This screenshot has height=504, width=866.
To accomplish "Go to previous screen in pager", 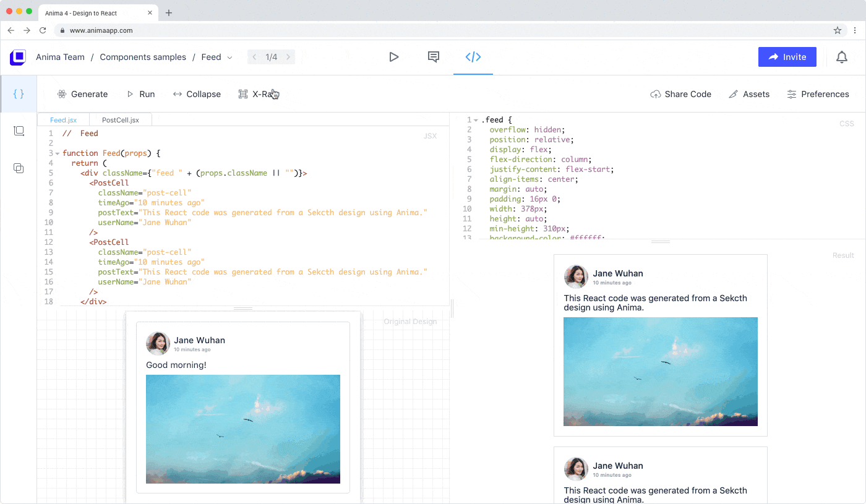I will pyautogui.click(x=254, y=57).
